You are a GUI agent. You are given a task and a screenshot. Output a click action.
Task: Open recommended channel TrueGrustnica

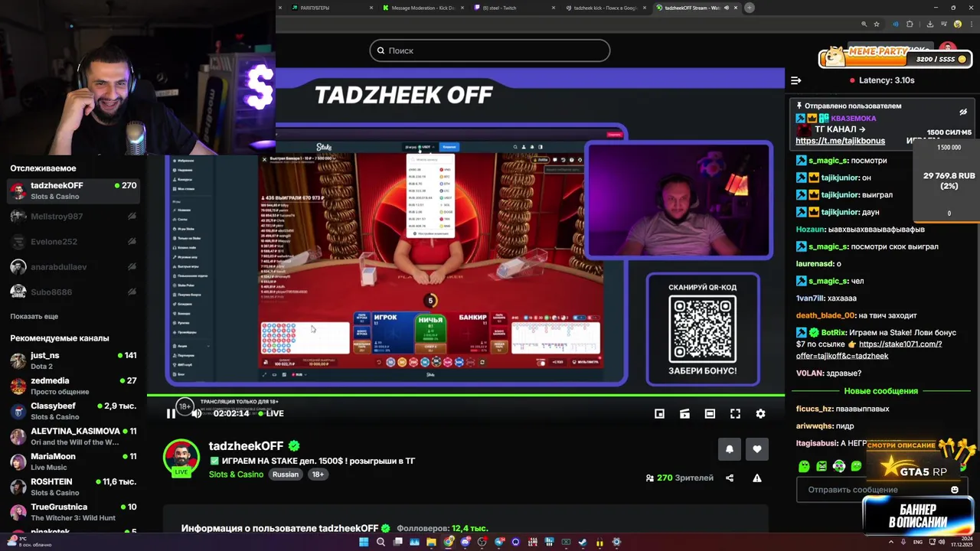coord(73,512)
